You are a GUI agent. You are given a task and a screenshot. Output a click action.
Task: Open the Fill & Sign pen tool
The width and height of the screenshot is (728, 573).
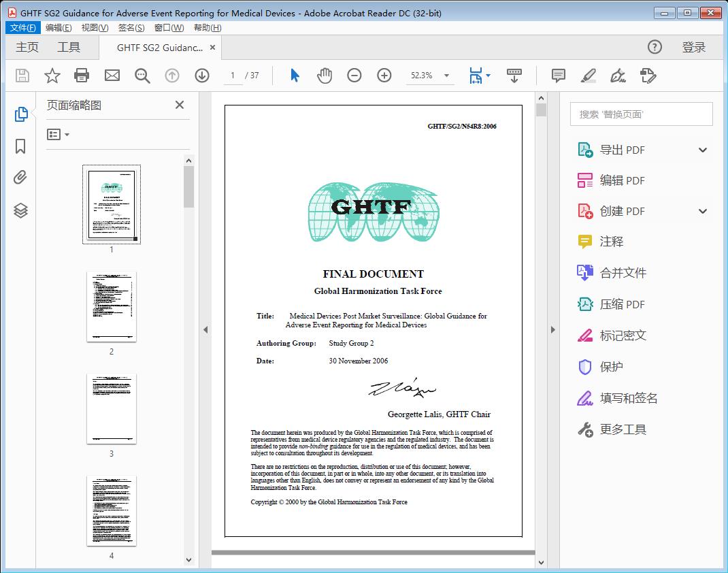click(618, 76)
